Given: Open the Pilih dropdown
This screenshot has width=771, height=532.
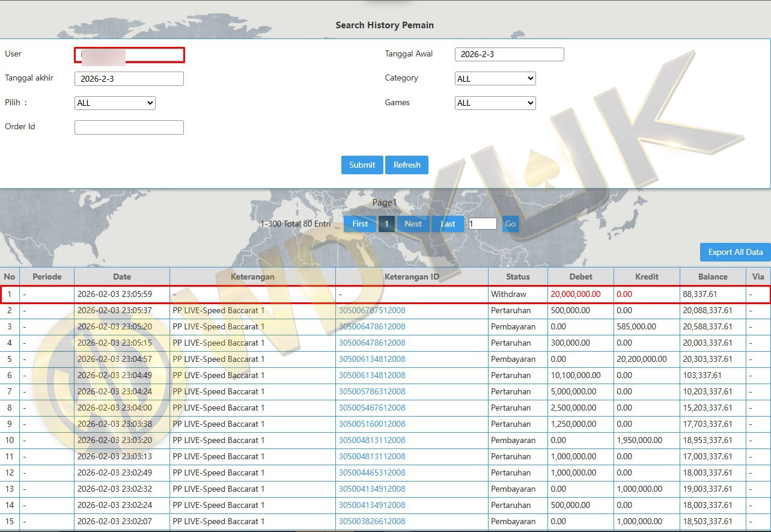Looking at the screenshot, I should click(115, 103).
